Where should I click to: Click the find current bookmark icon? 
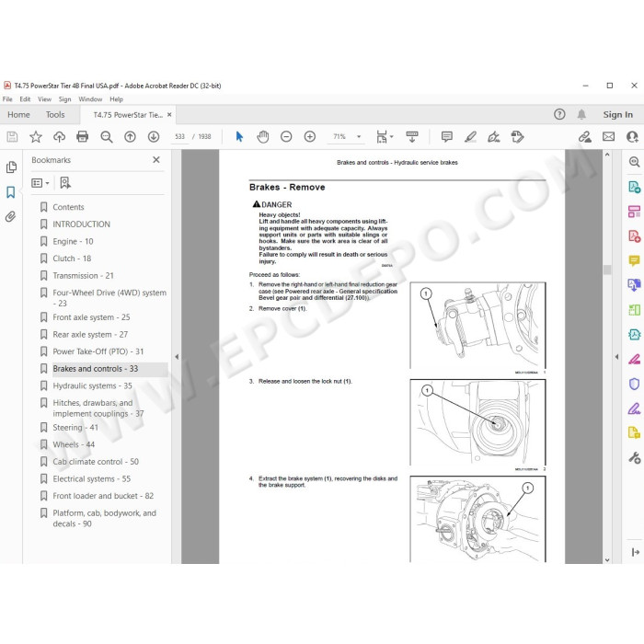[65, 183]
